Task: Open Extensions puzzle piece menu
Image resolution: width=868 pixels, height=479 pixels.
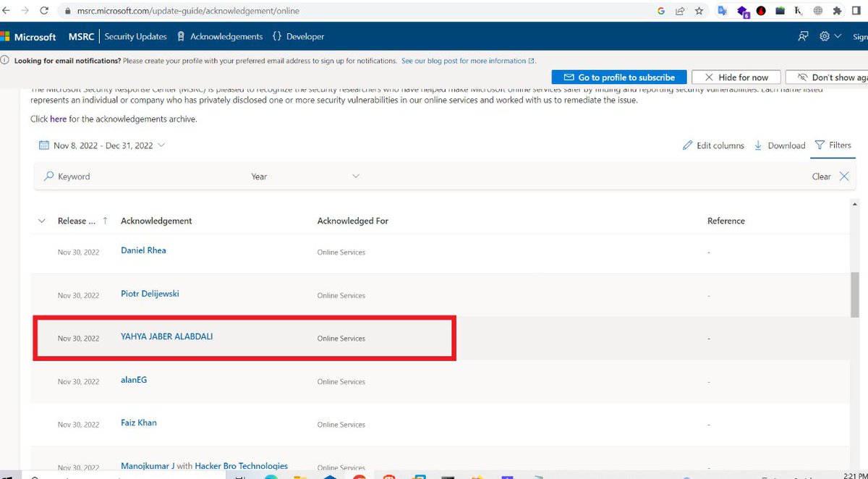Action: (837, 11)
